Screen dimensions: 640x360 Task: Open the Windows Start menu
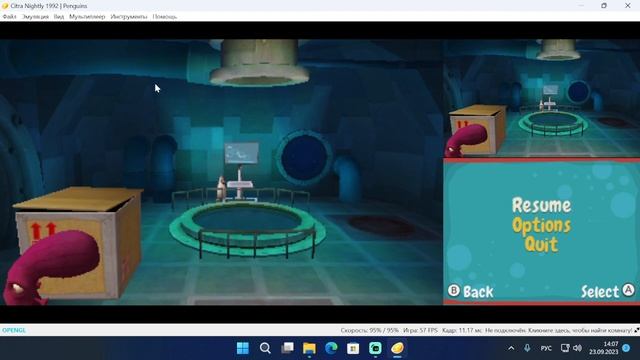(243, 348)
